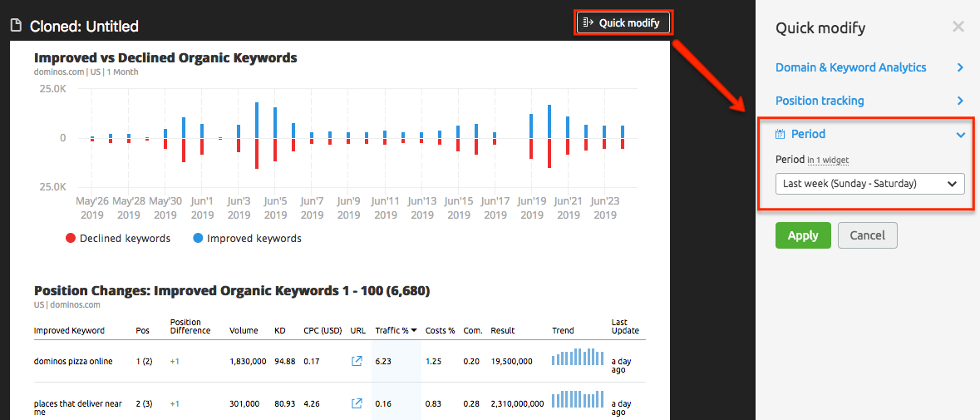Screen dimensions: 980x420
Task: Open Domain & Keyword Analytics section
Action: coord(850,67)
